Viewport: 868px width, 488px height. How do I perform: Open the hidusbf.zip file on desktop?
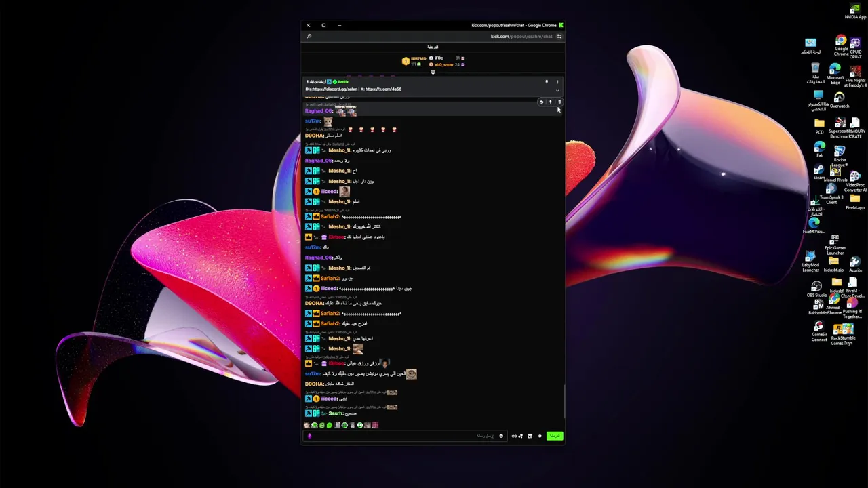click(834, 265)
